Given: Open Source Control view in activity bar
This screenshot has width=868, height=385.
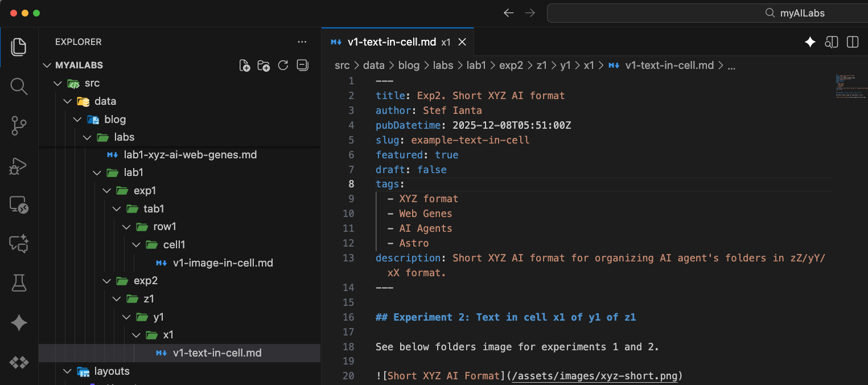Looking at the screenshot, I should pyautogui.click(x=19, y=126).
